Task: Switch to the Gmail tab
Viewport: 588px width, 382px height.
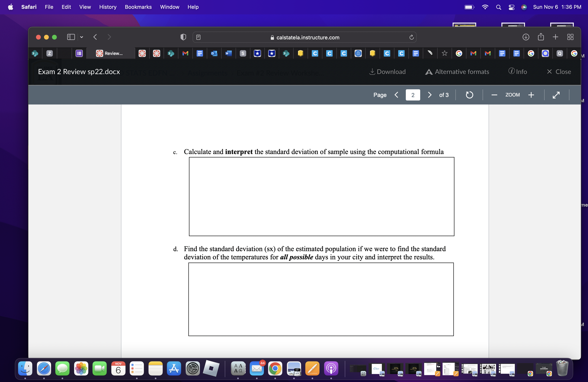Action: [185, 53]
